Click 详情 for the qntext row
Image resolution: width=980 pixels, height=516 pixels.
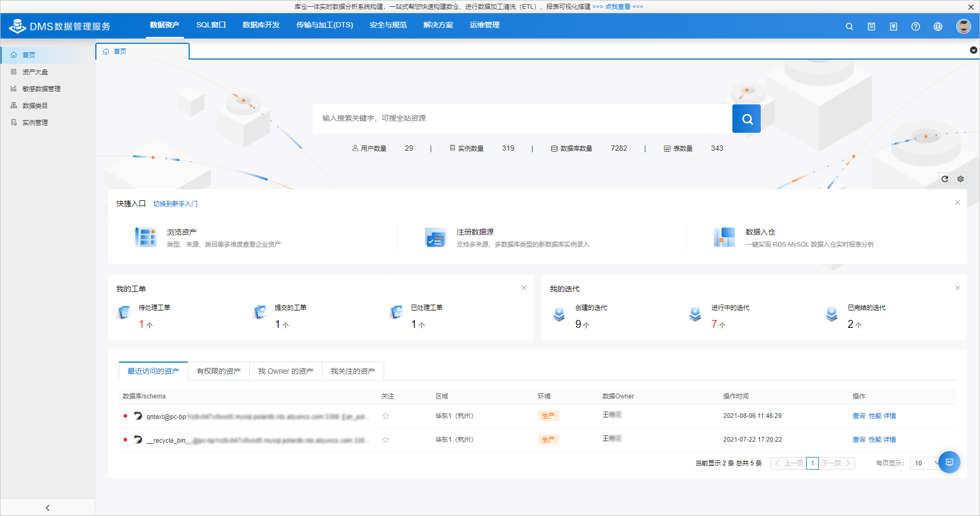coord(889,416)
